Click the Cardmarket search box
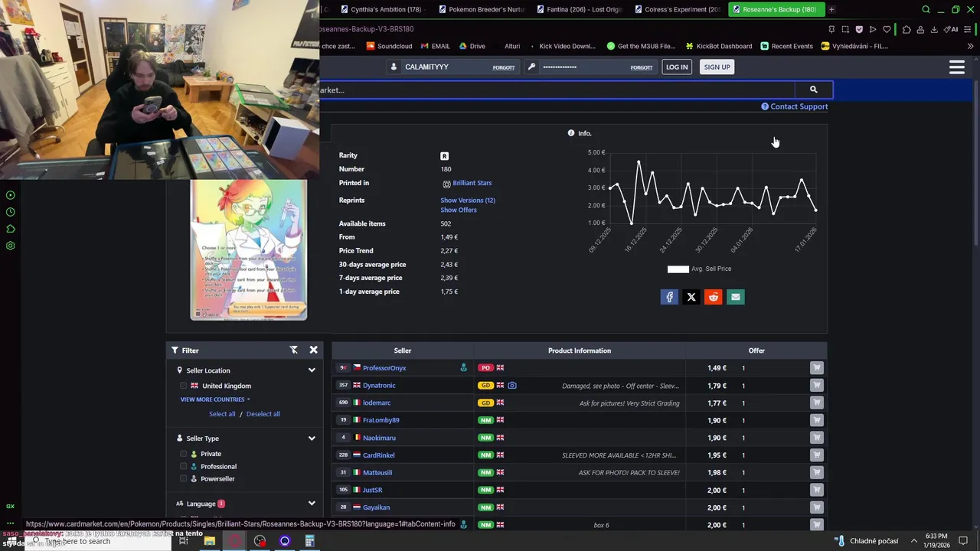The height and width of the screenshot is (551, 980). (x=557, y=90)
